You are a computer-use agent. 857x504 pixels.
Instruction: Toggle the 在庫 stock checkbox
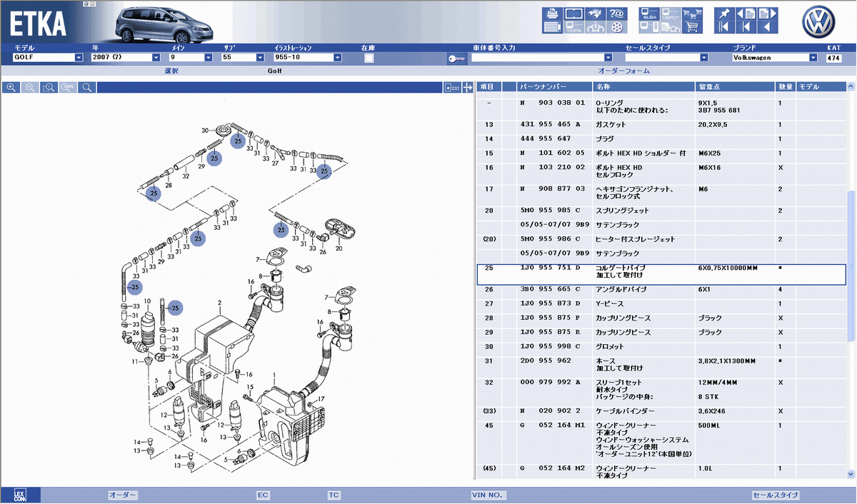[x=369, y=58]
